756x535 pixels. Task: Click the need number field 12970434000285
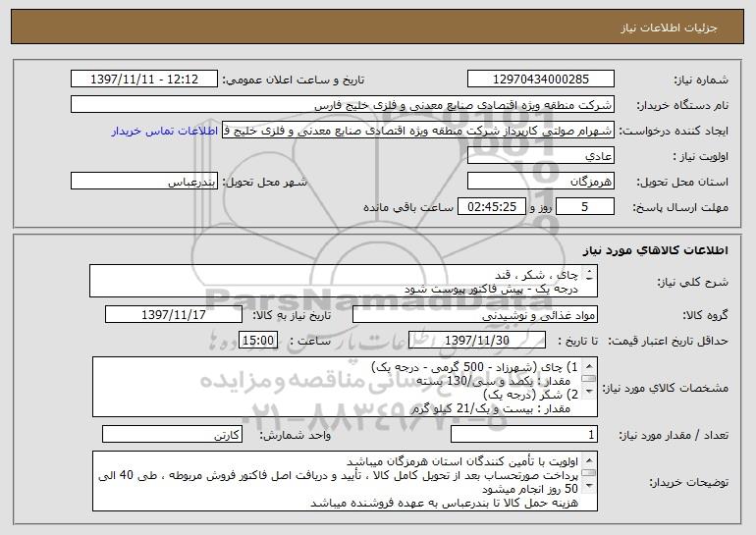click(541, 80)
